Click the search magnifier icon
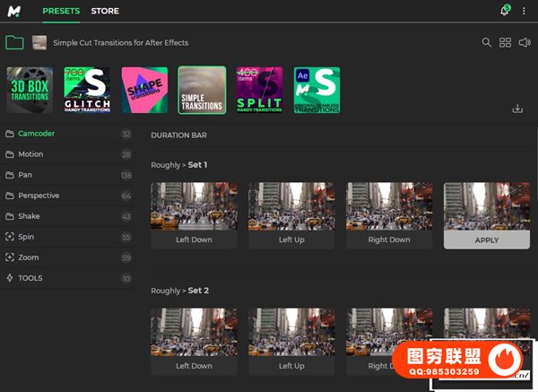 coord(487,42)
